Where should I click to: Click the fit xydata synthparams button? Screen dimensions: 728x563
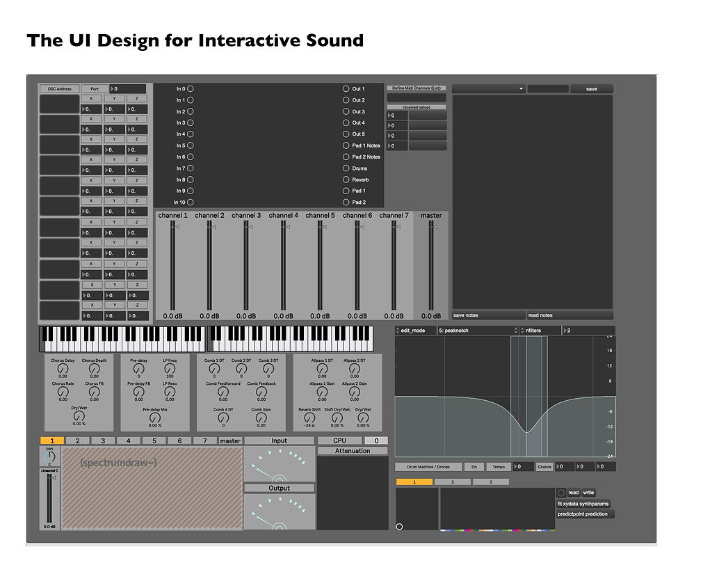coord(583,504)
